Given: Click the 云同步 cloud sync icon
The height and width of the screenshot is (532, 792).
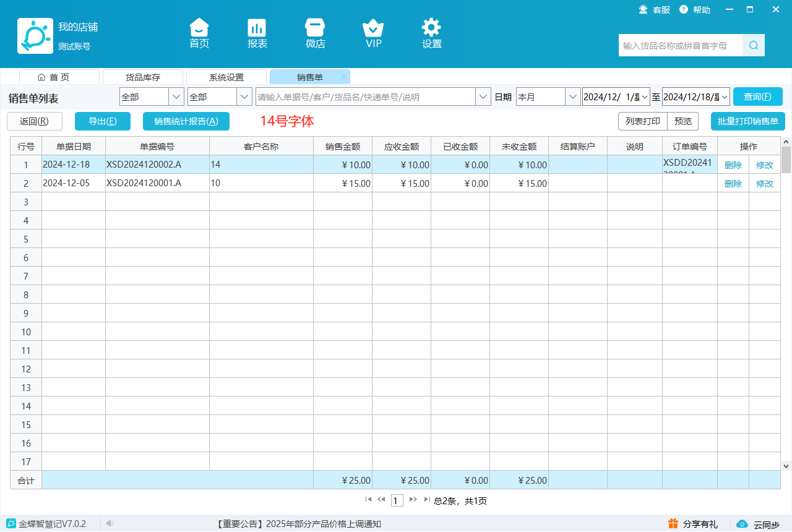Looking at the screenshot, I should pyautogui.click(x=742, y=524).
